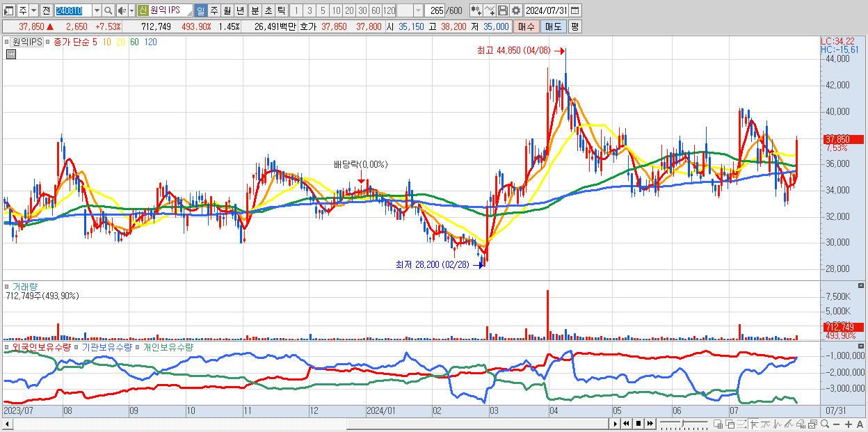Click the 개인보유수량 indicator label
Screen dimensions: 868x432
[x=168, y=347]
